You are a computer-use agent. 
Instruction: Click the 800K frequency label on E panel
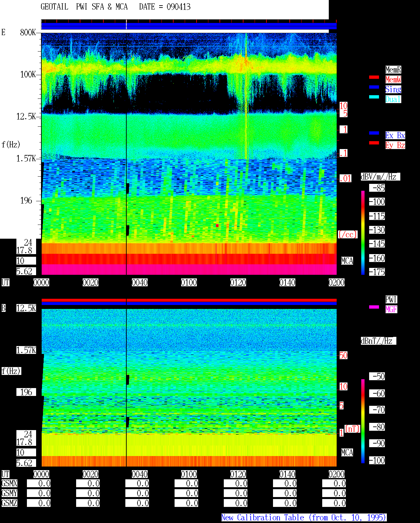(28, 32)
